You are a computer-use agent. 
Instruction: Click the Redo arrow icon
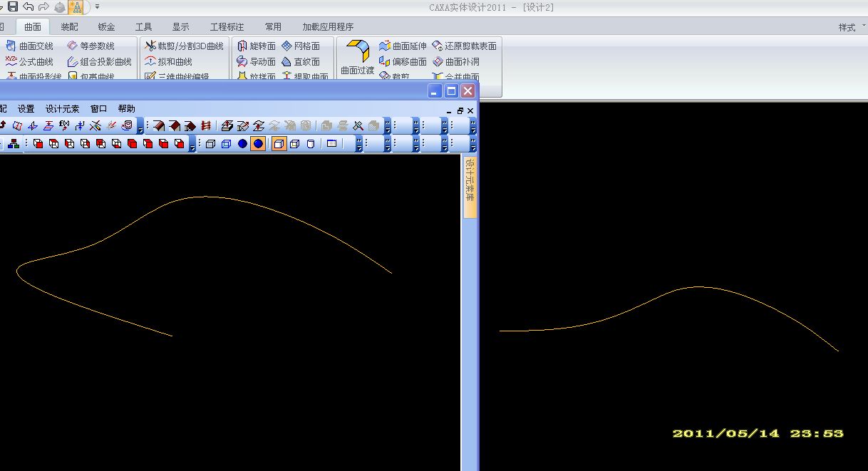[43, 6]
